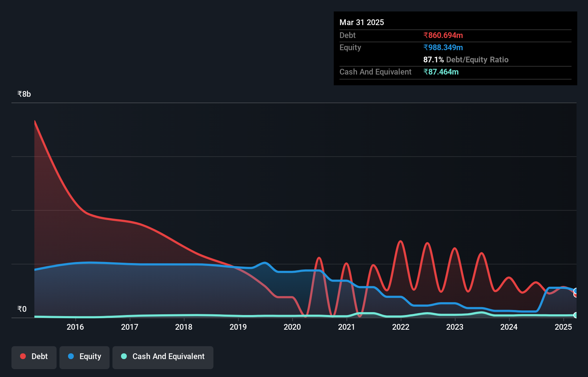588x377 pixels.
Task: Click the 2019 x-axis label
Action: click(x=238, y=327)
